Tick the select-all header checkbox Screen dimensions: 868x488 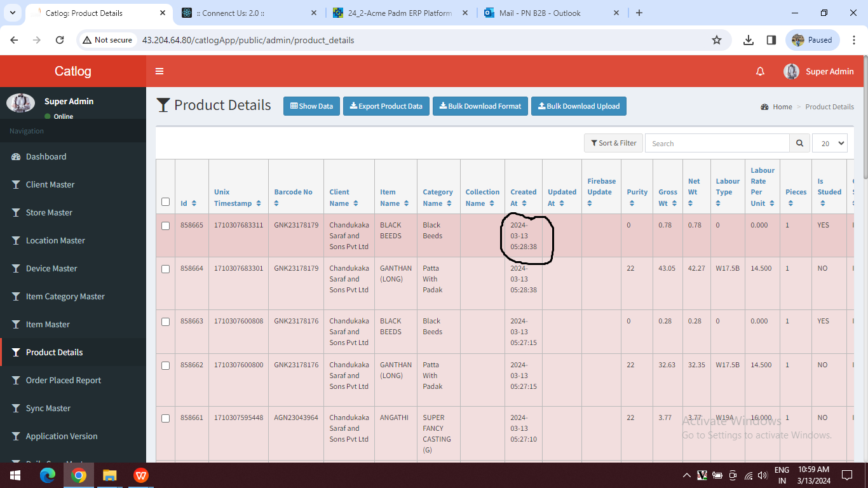166,201
